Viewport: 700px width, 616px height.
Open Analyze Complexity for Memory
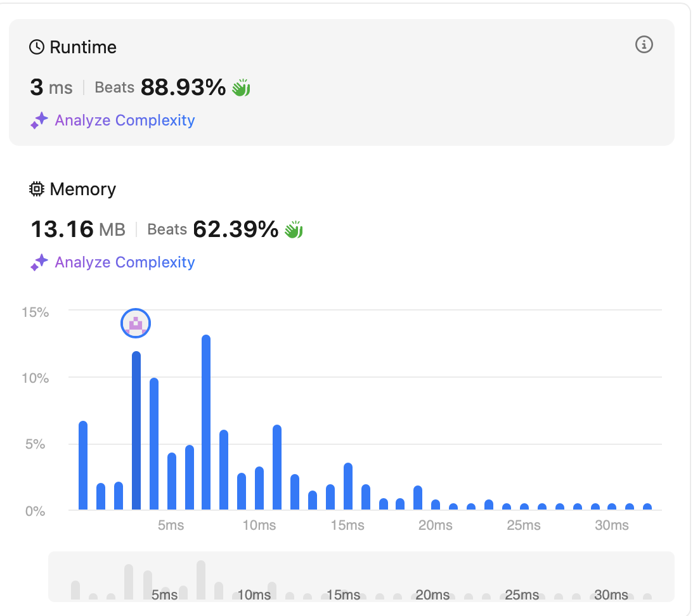point(125,262)
